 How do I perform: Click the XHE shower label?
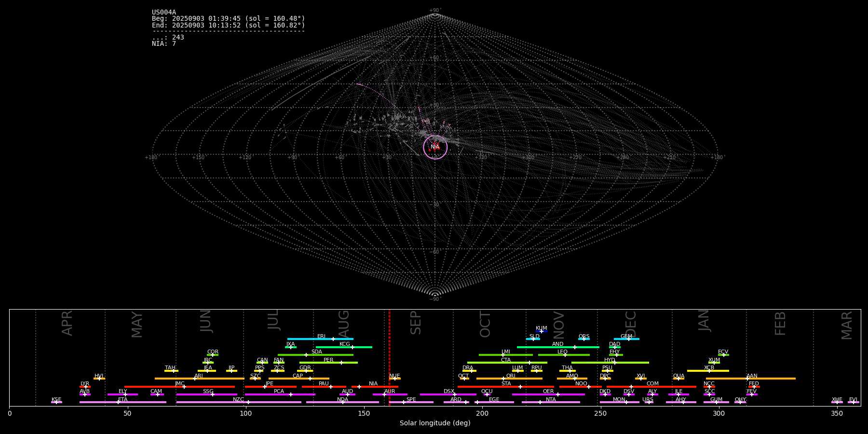[837, 400]
